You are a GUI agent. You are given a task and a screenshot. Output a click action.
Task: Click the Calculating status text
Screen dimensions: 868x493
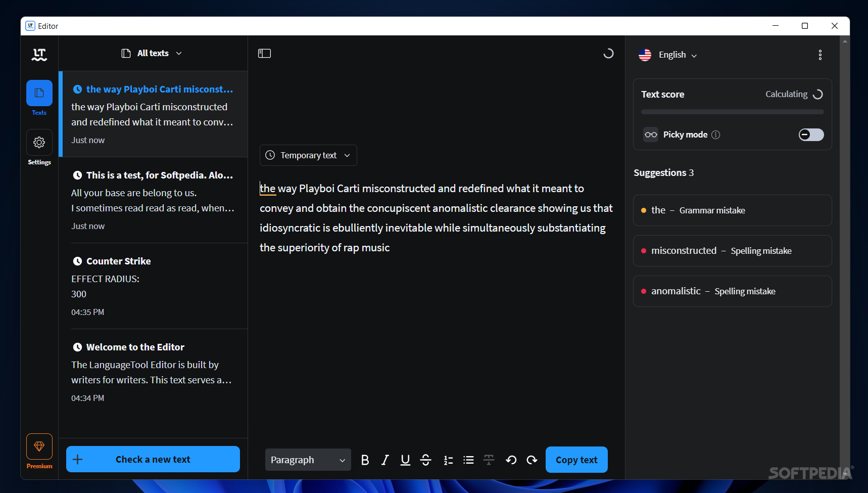click(786, 94)
